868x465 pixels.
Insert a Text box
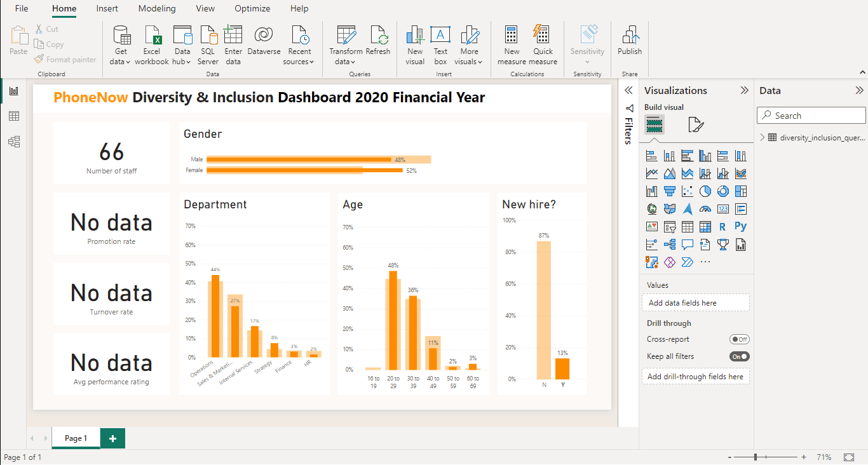point(440,45)
